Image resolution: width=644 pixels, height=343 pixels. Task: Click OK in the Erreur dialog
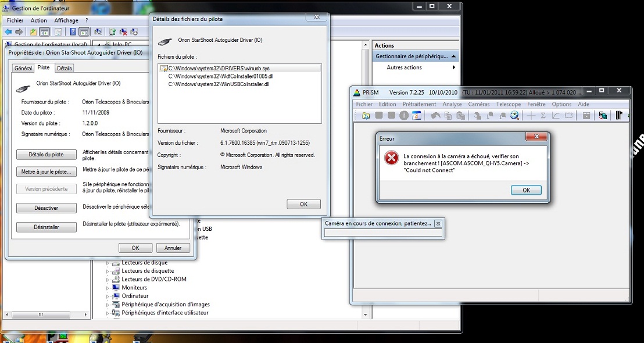[526, 190]
